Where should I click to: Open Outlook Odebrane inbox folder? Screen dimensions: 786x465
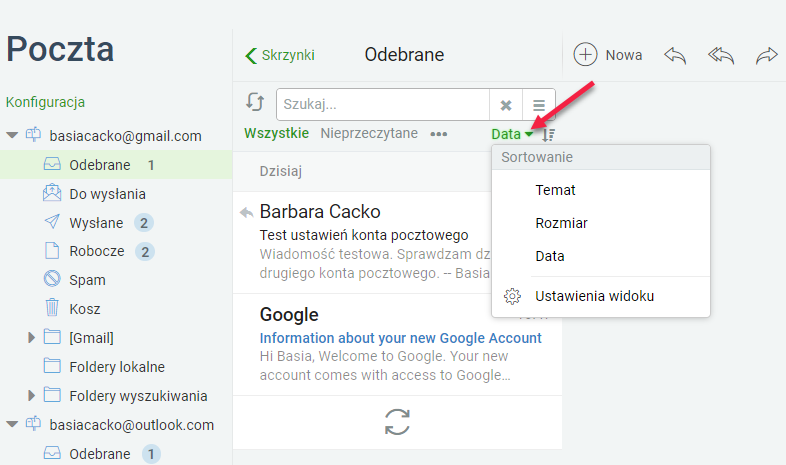tap(100, 454)
